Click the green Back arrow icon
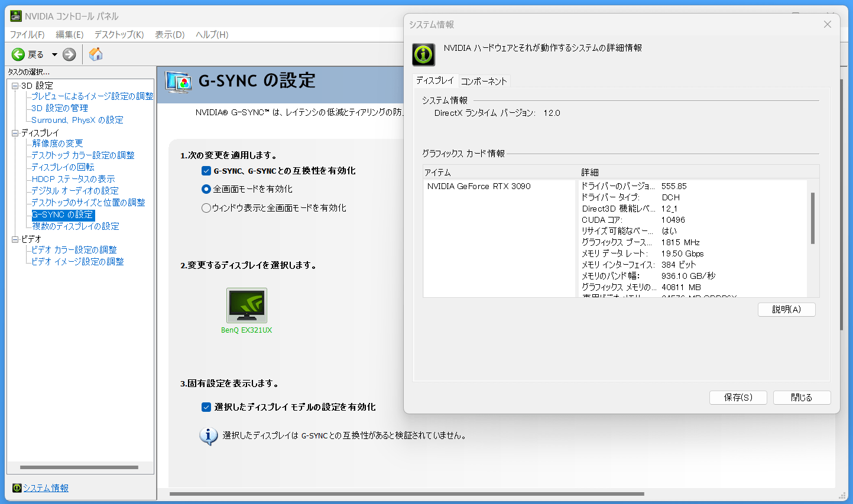853x504 pixels. (x=18, y=54)
